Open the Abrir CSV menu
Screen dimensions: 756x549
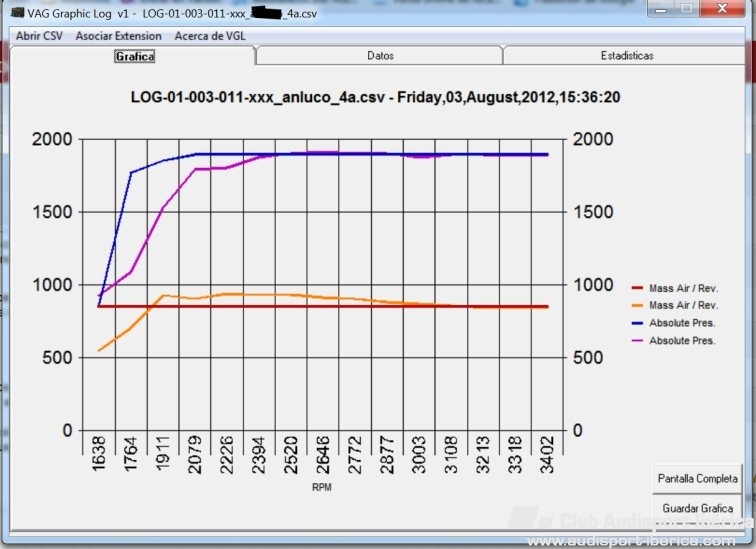click(40, 36)
